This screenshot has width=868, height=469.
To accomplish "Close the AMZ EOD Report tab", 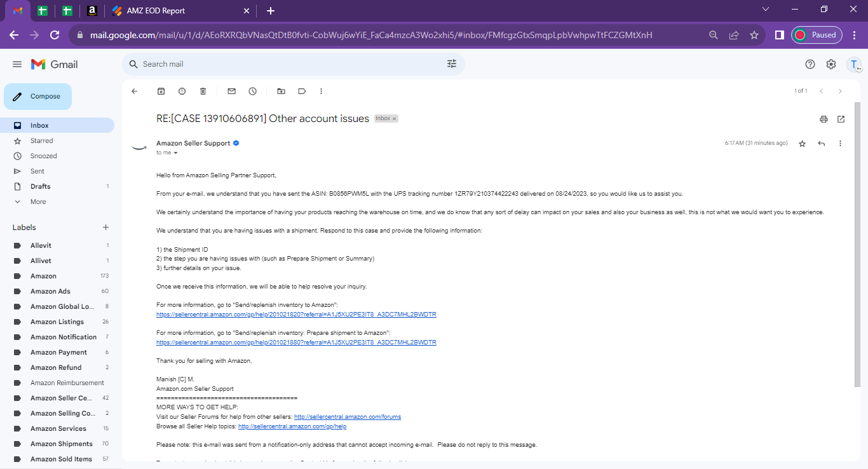I will click(247, 11).
